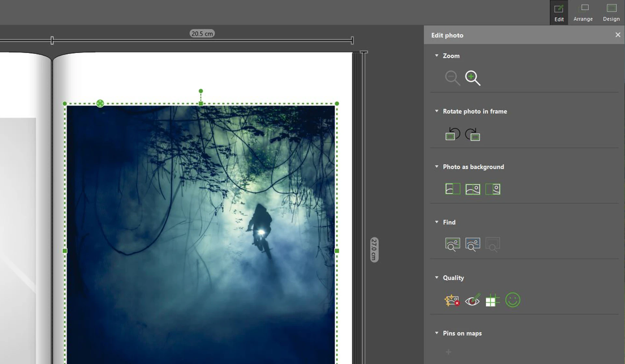Click the zoom in magnifier icon
This screenshot has height=364, width=625.
coord(472,78)
